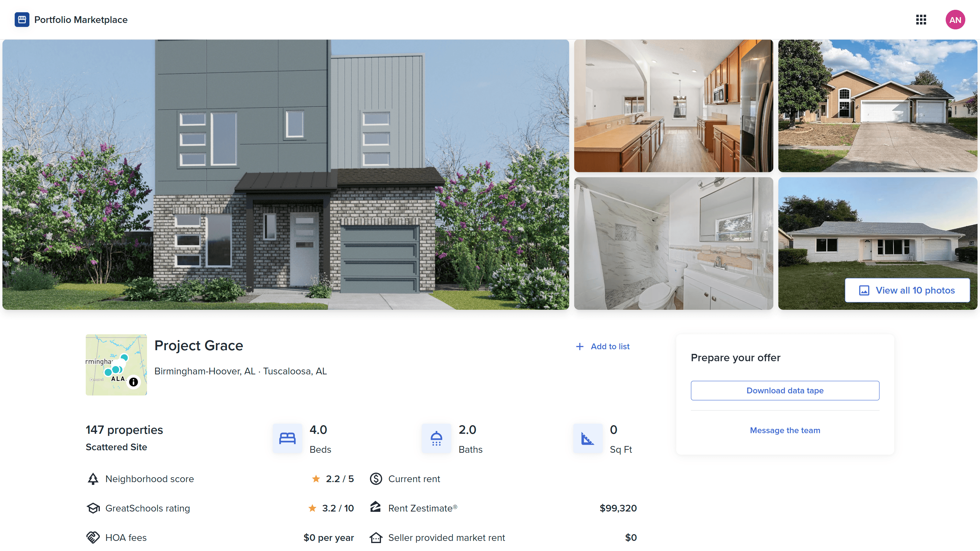
Task: Click View all 10 photos button
Action: pos(907,290)
